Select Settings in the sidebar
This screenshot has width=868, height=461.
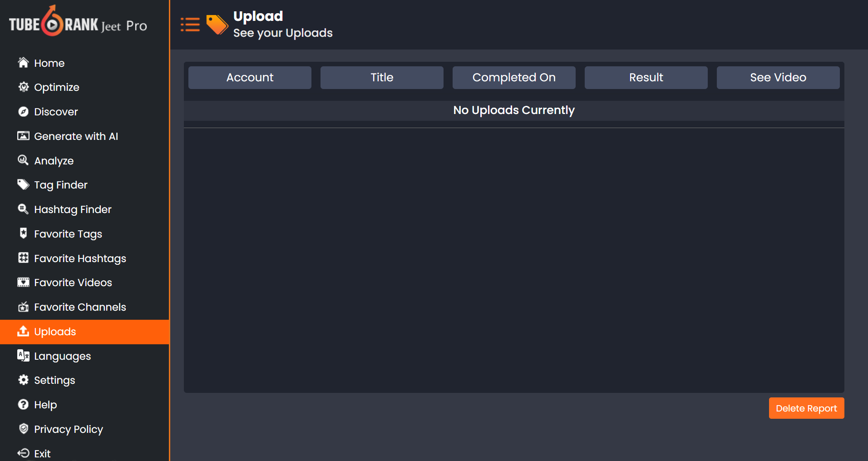click(x=54, y=380)
